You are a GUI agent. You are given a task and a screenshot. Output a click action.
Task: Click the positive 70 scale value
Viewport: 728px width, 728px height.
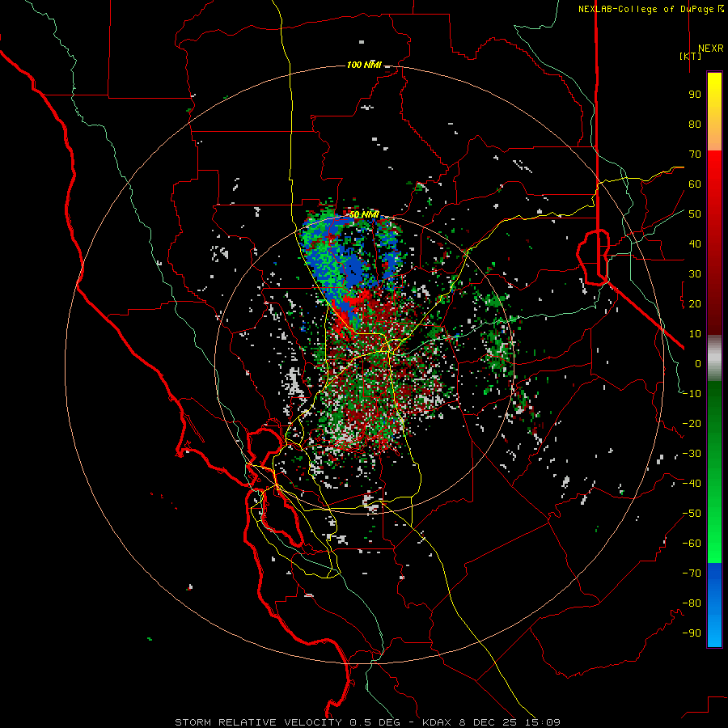(695, 154)
